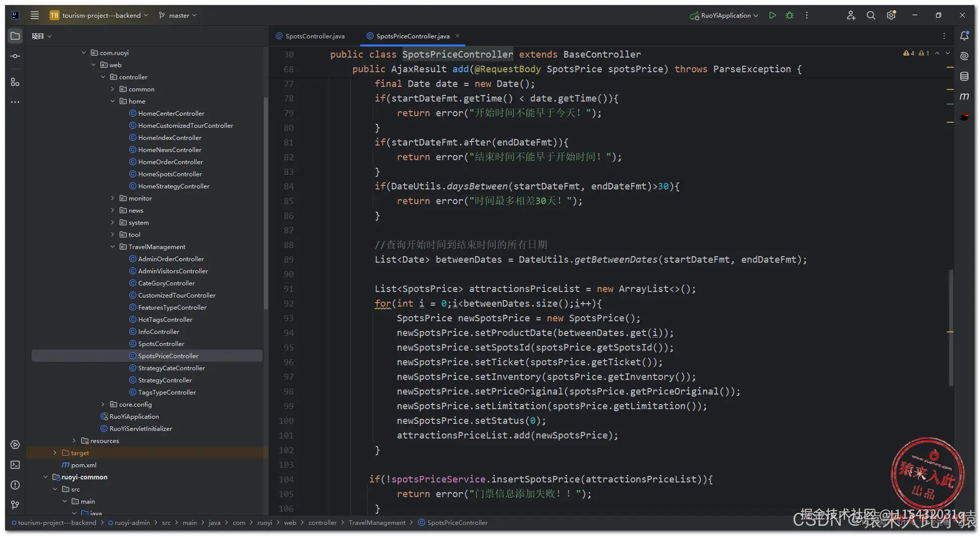Open the main hamburger menu
The image size is (980, 536).
click(35, 15)
